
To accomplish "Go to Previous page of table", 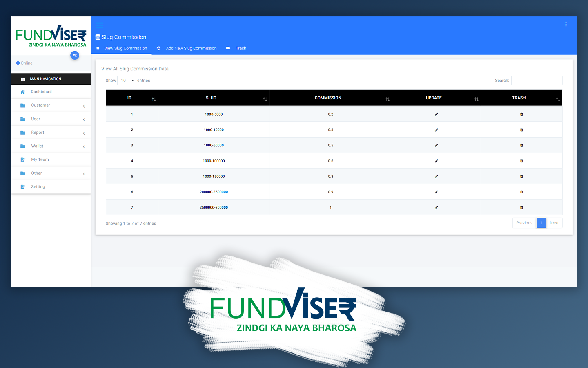I will (524, 223).
